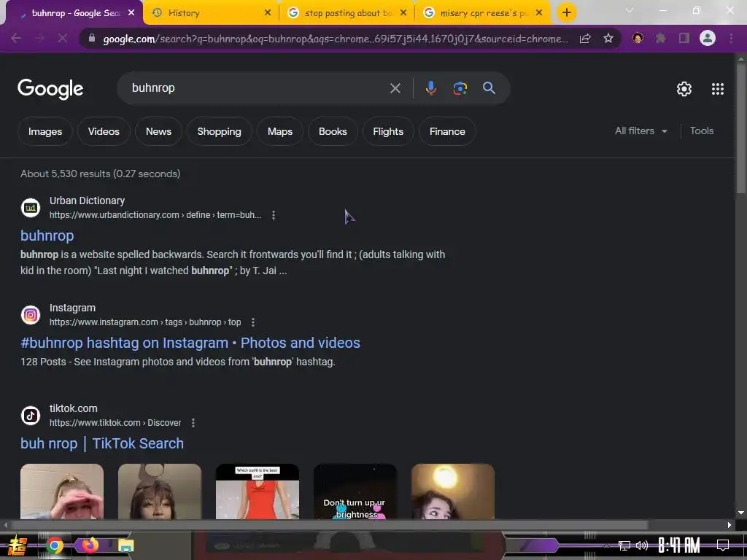Start voice search with the microphone icon
The height and width of the screenshot is (560, 747).
coord(430,88)
